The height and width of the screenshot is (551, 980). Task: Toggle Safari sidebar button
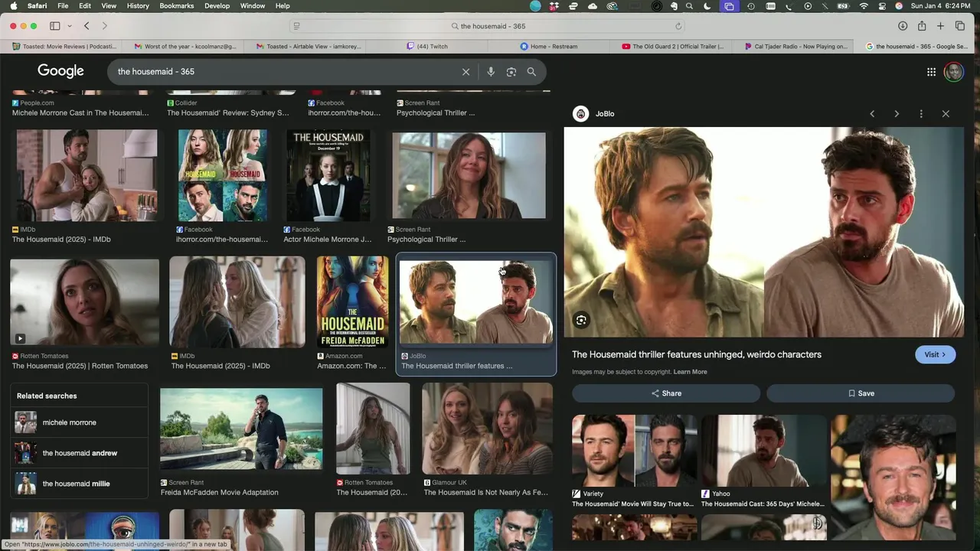[x=55, y=26]
